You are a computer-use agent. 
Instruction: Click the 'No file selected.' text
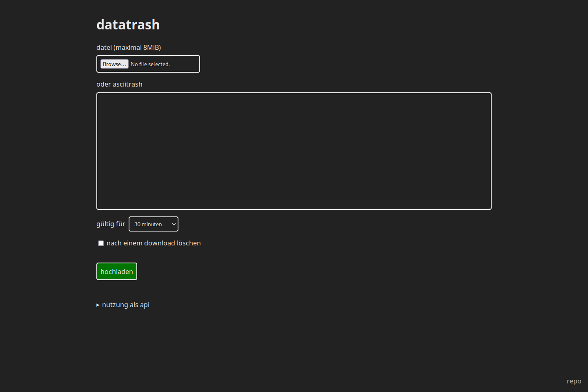coord(150,65)
